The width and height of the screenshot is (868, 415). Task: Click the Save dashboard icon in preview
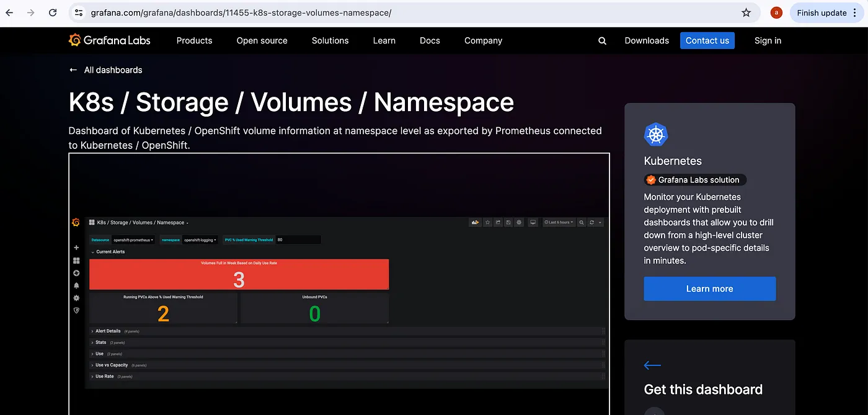pyautogui.click(x=508, y=222)
